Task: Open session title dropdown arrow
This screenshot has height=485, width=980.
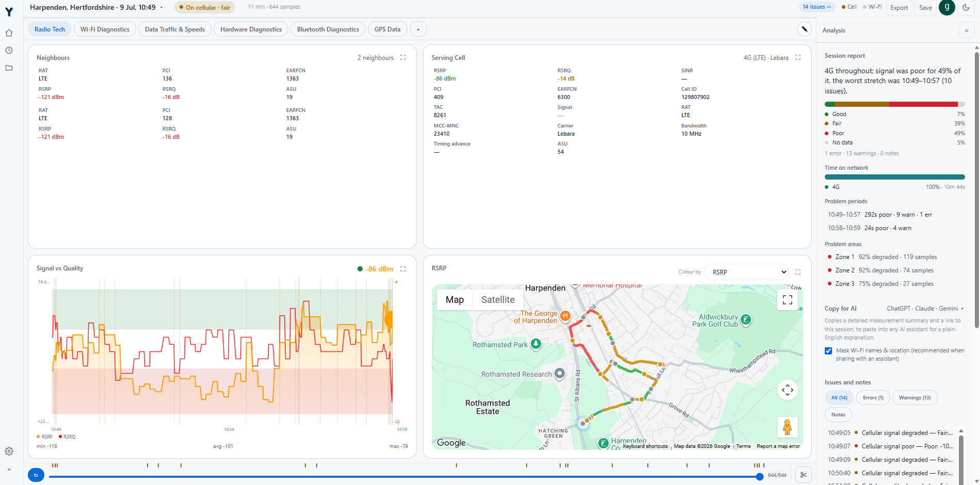Action: click(x=161, y=8)
